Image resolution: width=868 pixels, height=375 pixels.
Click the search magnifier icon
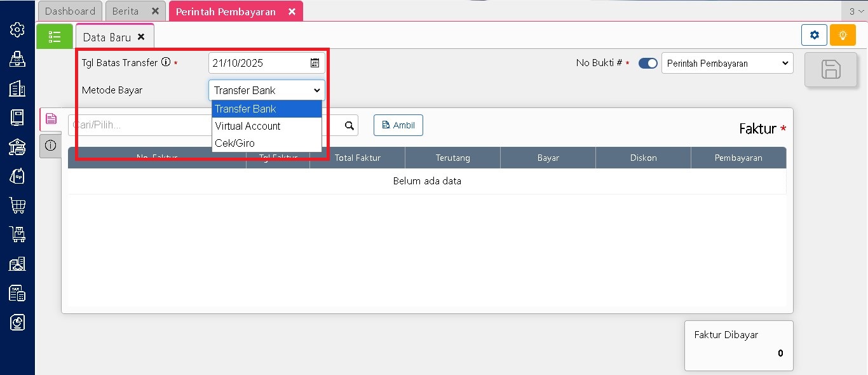click(349, 126)
